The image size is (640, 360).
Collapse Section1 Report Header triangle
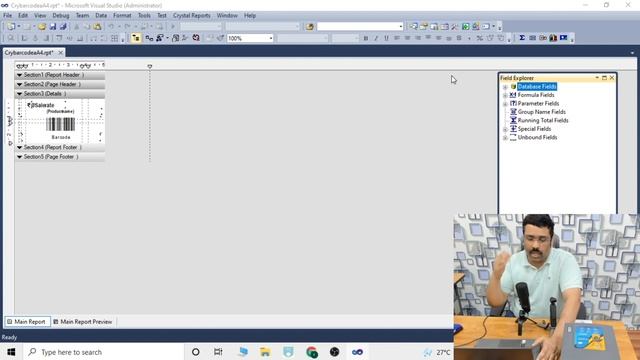19,75
